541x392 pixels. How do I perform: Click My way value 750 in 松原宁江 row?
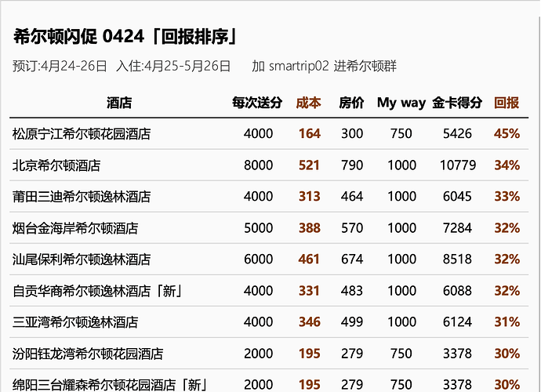pyautogui.click(x=401, y=134)
